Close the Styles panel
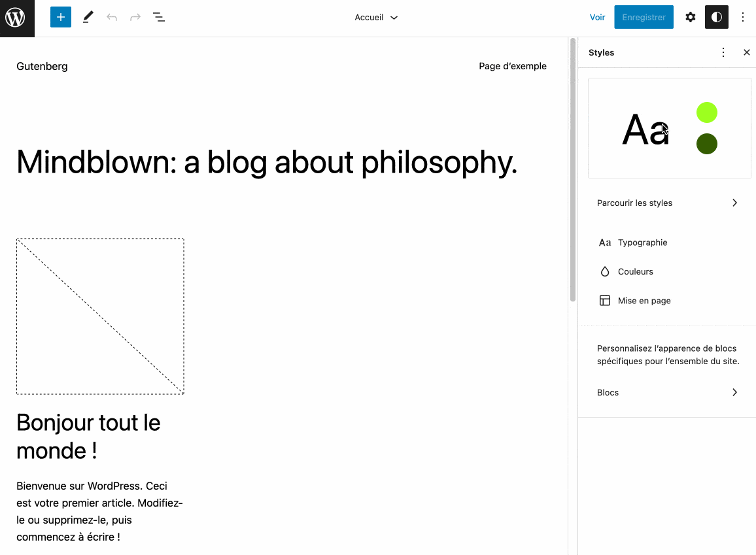 click(x=747, y=52)
